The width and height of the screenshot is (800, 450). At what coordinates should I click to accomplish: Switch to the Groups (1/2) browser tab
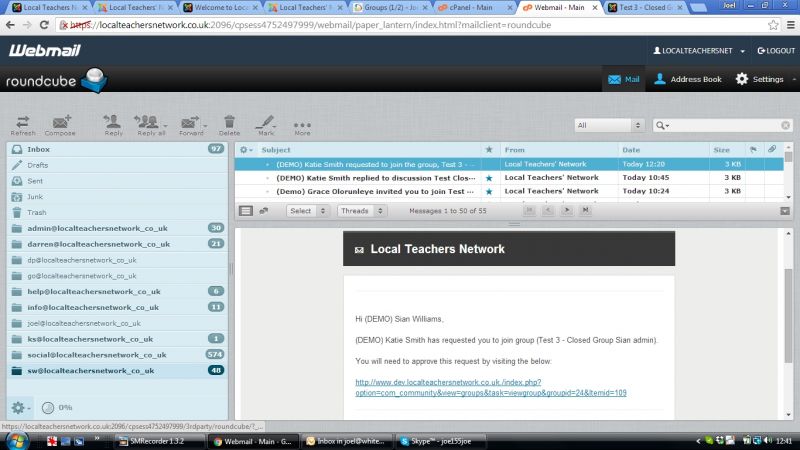tap(389, 7)
